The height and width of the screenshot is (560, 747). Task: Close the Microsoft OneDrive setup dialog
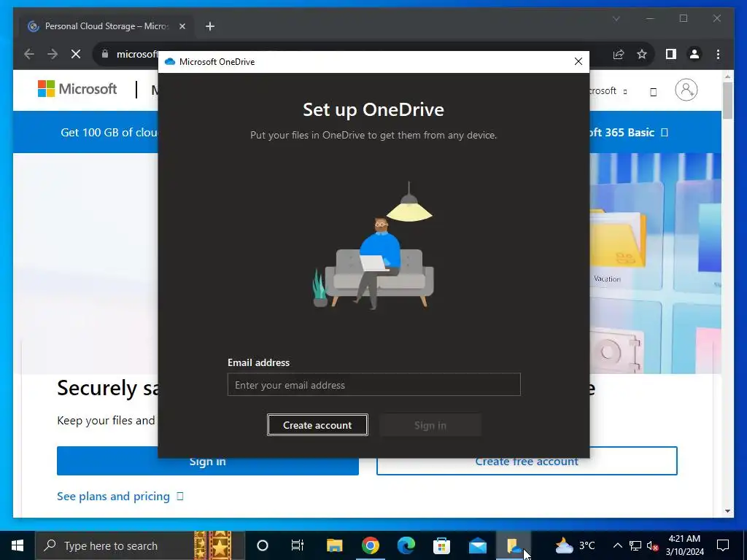coord(578,61)
